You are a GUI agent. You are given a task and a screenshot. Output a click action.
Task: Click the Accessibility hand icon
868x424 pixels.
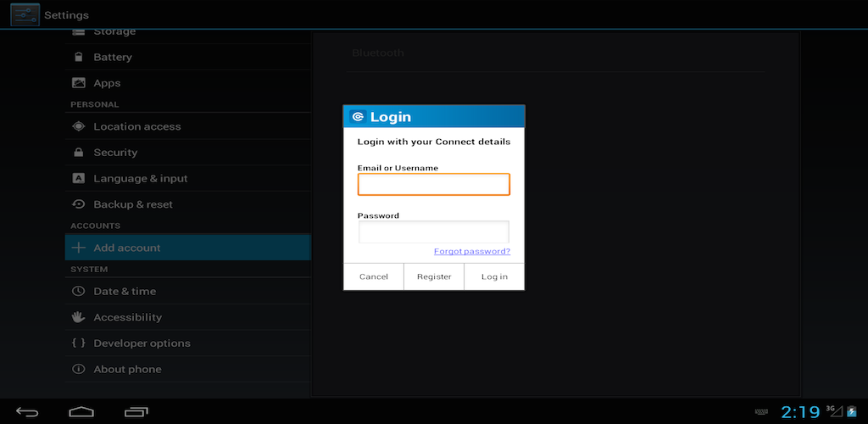[x=79, y=317]
